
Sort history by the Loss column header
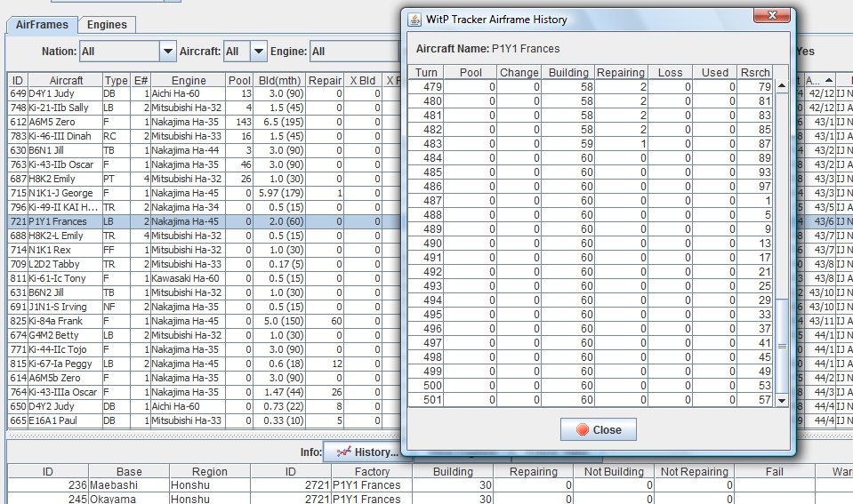[670, 72]
